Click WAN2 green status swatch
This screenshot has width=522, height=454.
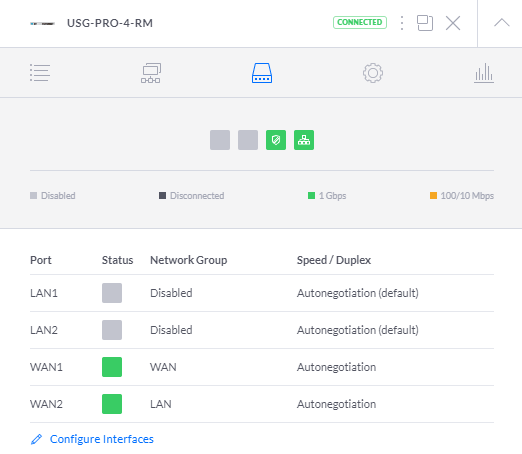tap(112, 404)
